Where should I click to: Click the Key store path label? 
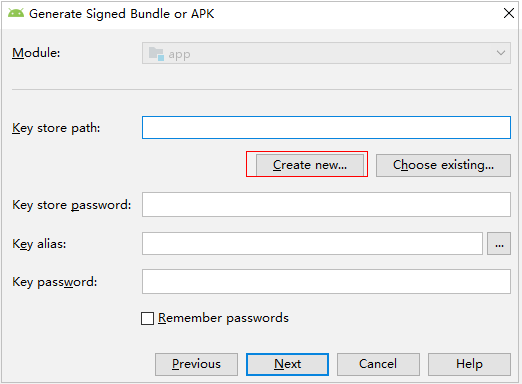[x=56, y=128]
